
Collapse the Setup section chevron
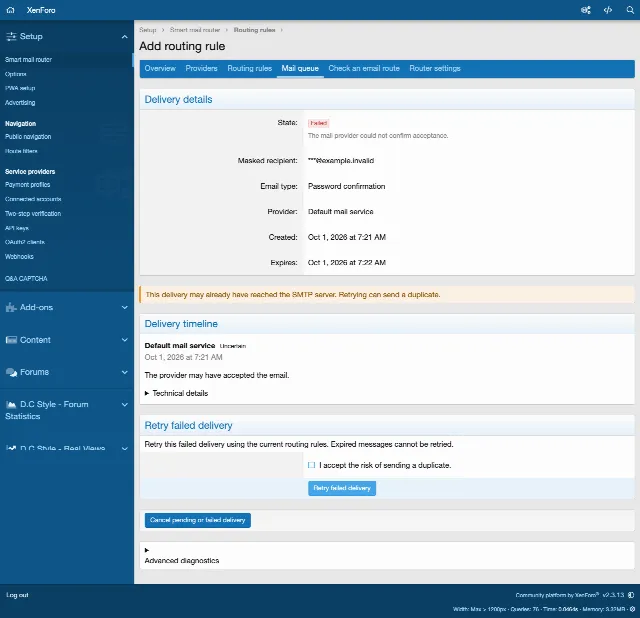124,37
